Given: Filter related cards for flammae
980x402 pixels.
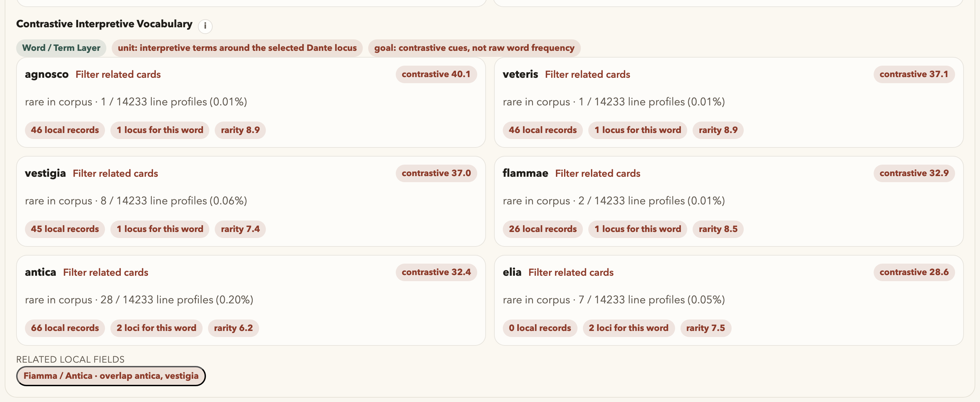Looking at the screenshot, I should 597,174.
